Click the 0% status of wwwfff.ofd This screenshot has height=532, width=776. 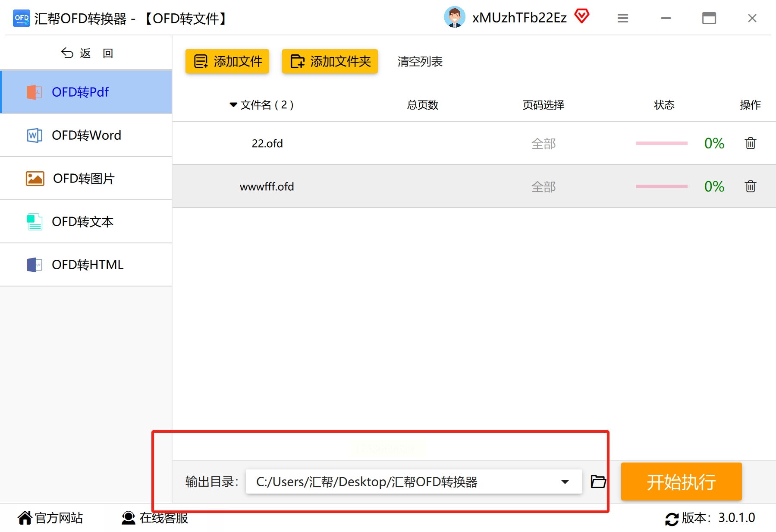coord(714,186)
